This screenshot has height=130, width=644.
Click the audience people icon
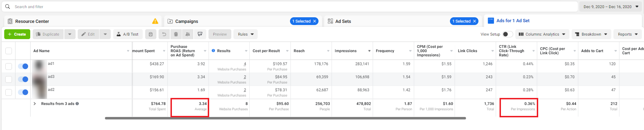[188, 34]
